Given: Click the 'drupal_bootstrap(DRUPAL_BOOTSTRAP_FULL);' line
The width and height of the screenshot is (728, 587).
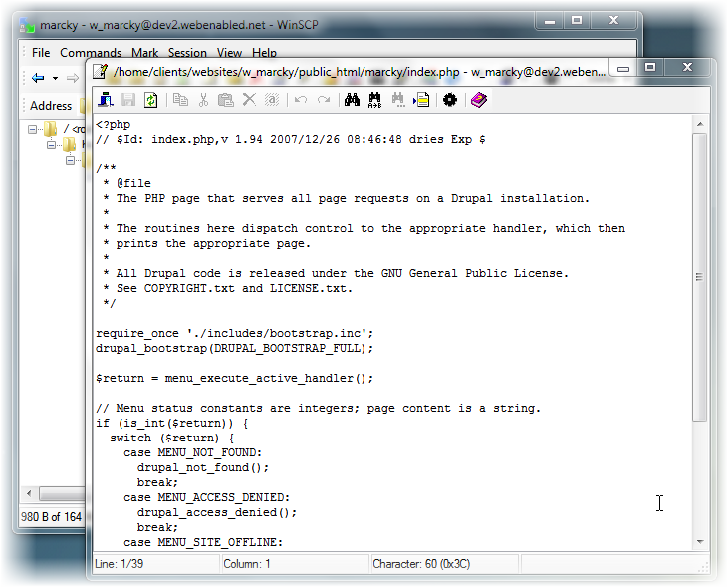Looking at the screenshot, I should tap(234, 348).
